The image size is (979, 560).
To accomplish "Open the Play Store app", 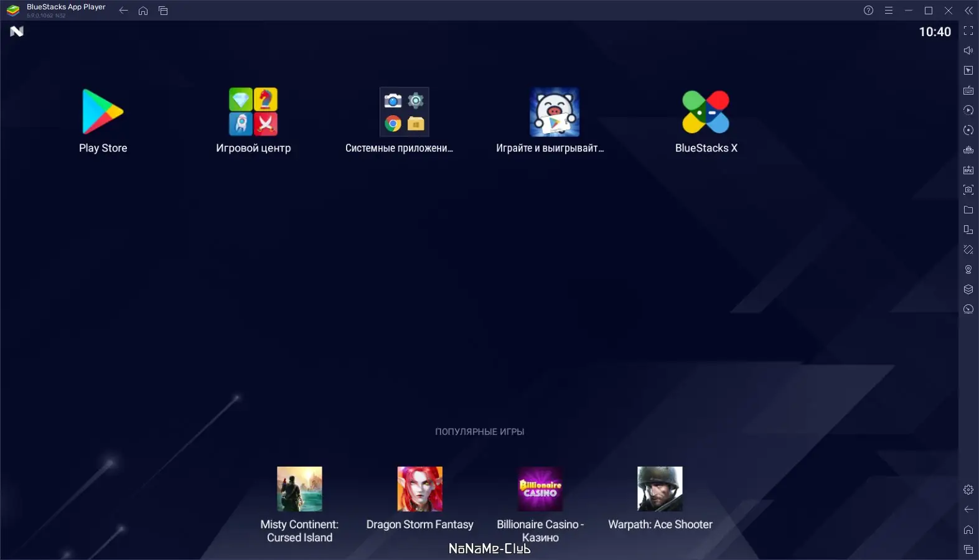I will [103, 112].
